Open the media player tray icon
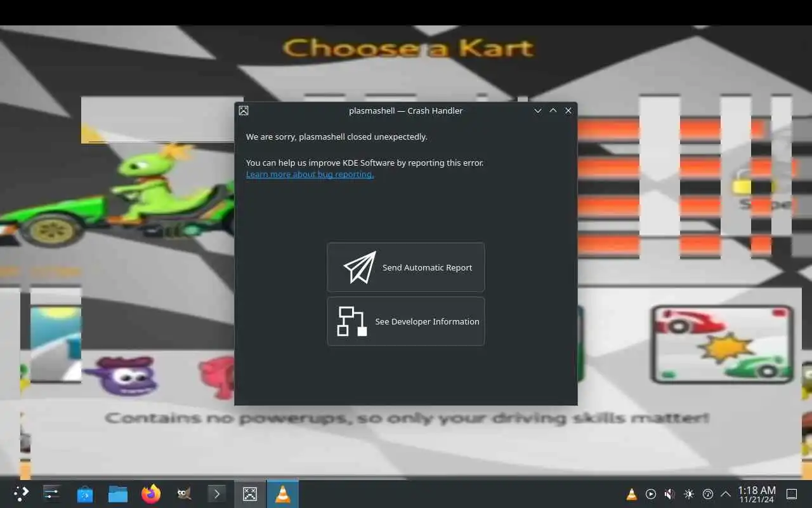 [x=651, y=494]
